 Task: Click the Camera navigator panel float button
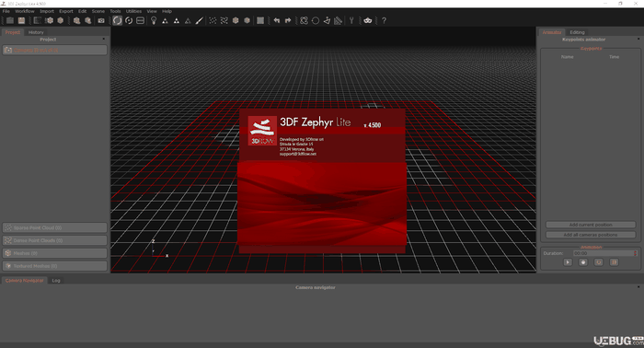pyautogui.click(x=638, y=287)
